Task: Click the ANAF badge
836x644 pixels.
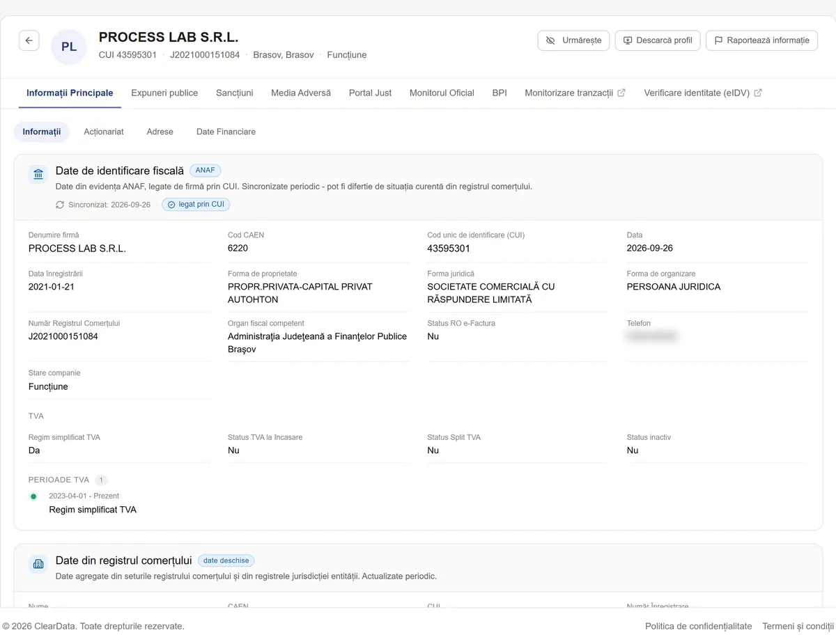Action: 206,171
